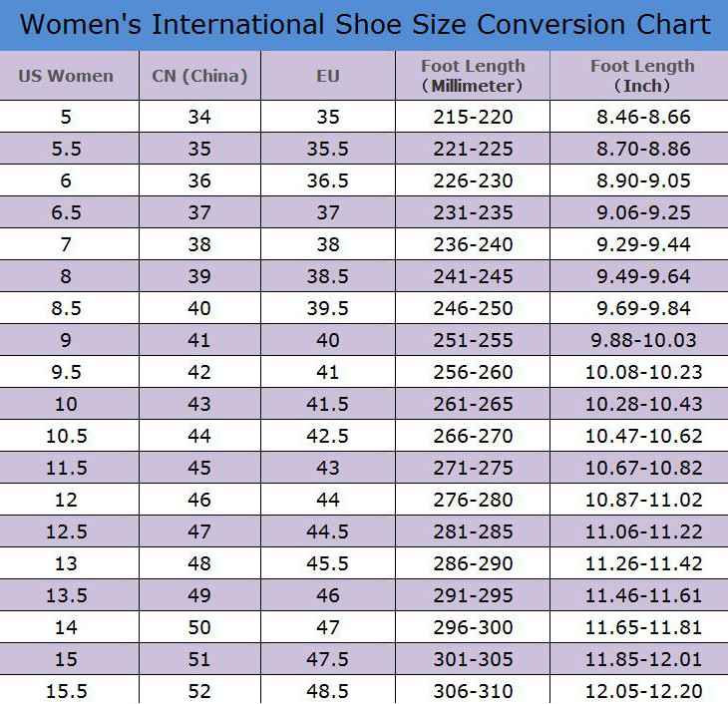The width and height of the screenshot is (728, 704).
Task: Click the CN size 52 cell
Action: (x=200, y=690)
